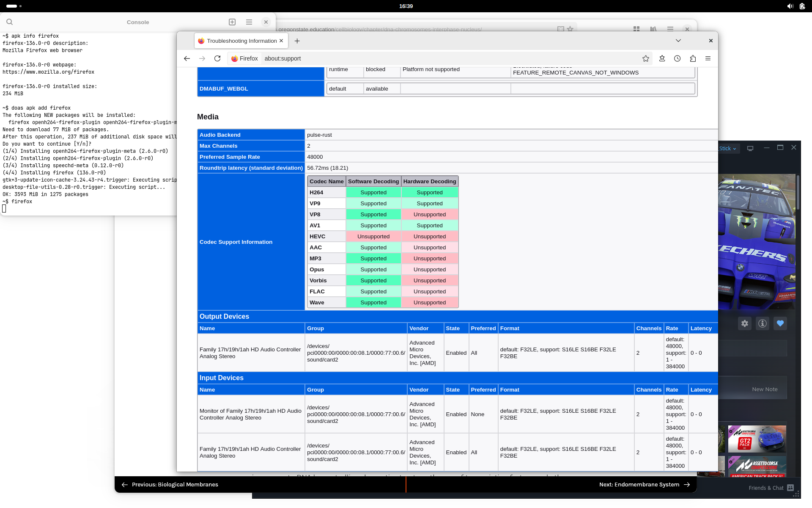The height and width of the screenshot is (508, 812).
Task: Click the racing car hero image in Steam
Action: [757, 242]
